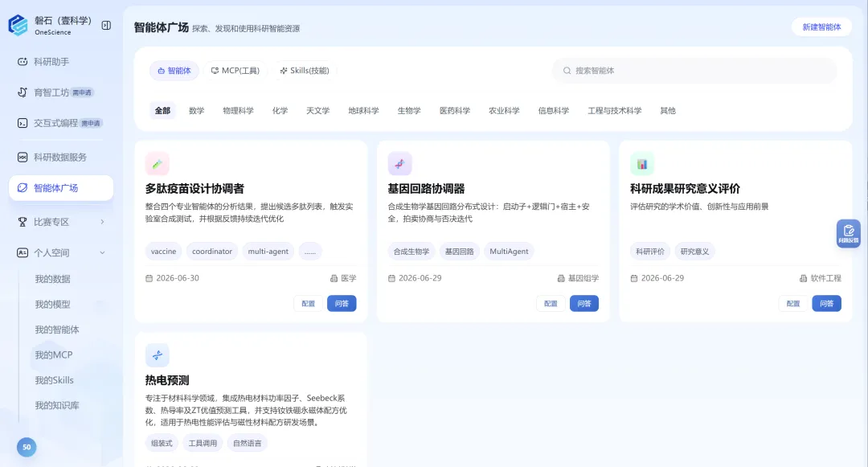This screenshot has height=467, width=868.
Task: Open 我的MCP under personal space
Action: (54, 354)
